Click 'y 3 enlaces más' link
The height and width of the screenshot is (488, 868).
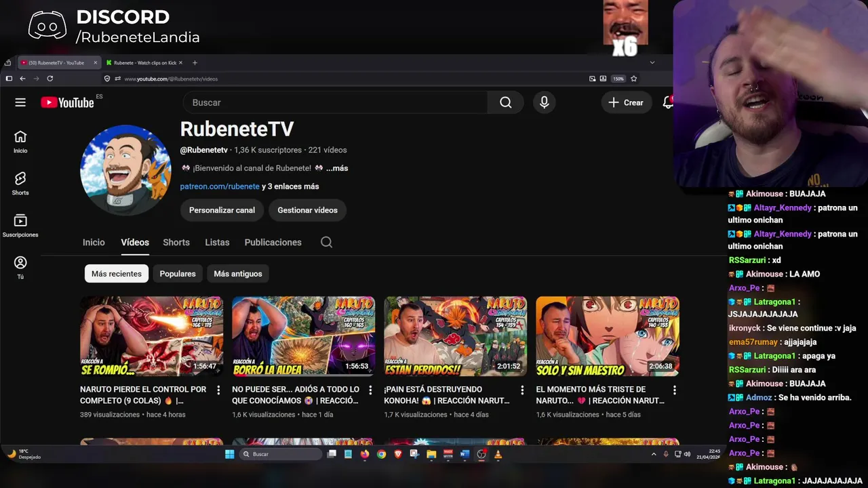click(290, 186)
